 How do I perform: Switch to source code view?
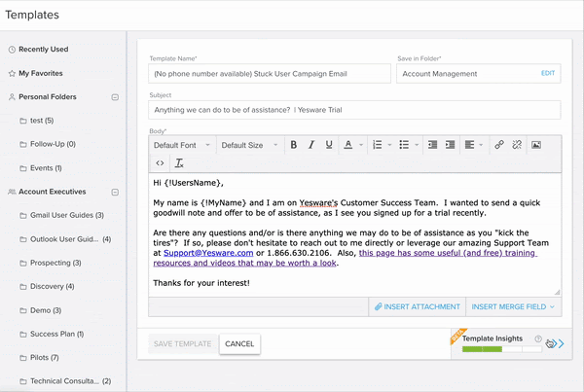[x=161, y=163]
